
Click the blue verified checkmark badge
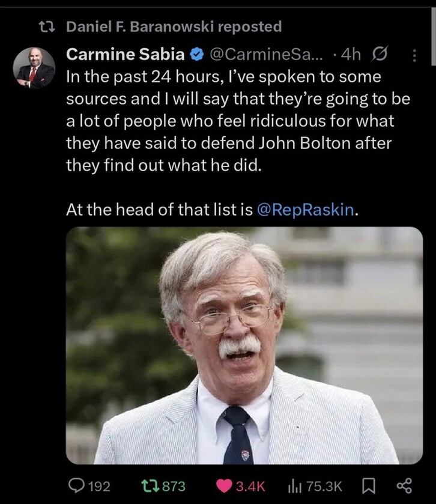196,55
